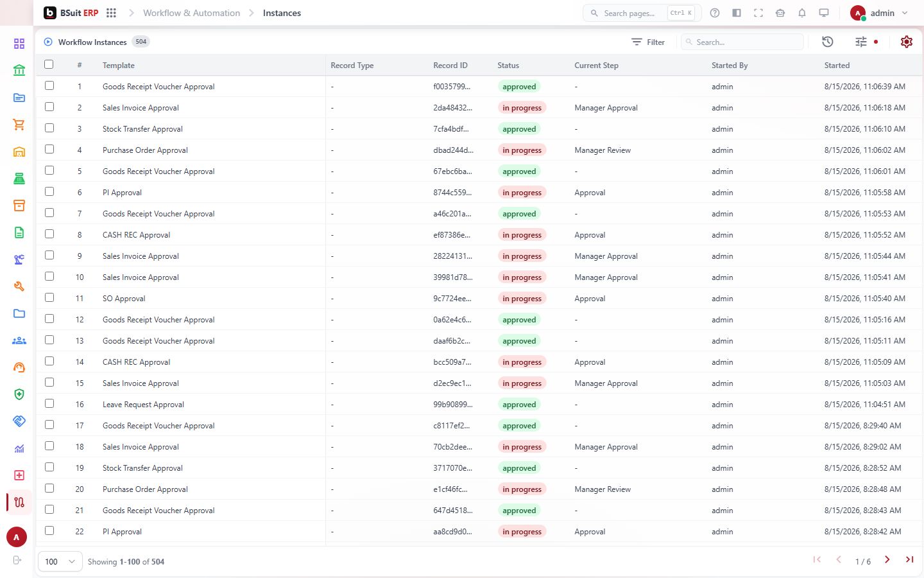The image size is (924, 578).
Task: Click the Stock Transfer Approval text in row 3
Action: click(142, 129)
